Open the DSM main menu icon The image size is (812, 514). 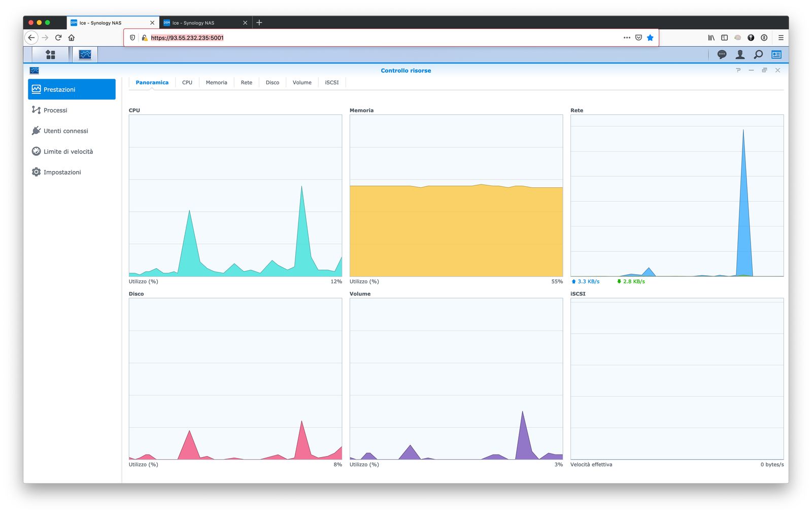tap(50, 54)
